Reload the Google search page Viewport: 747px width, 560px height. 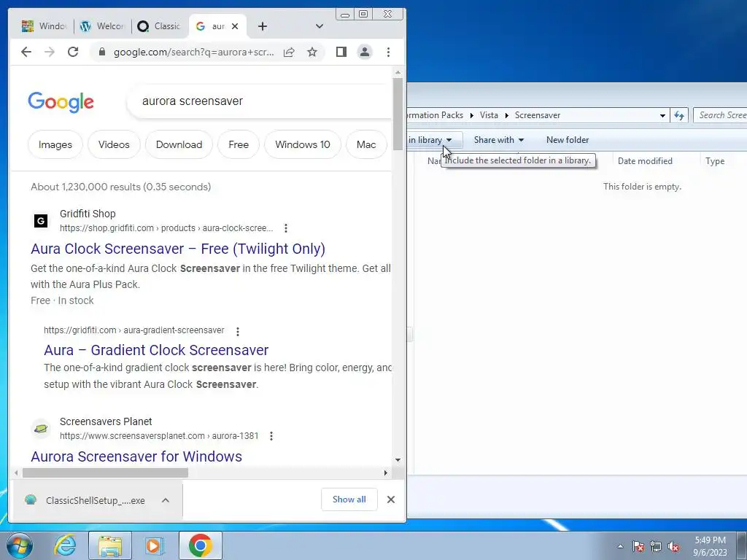pyautogui.click(x=73, y=52)
